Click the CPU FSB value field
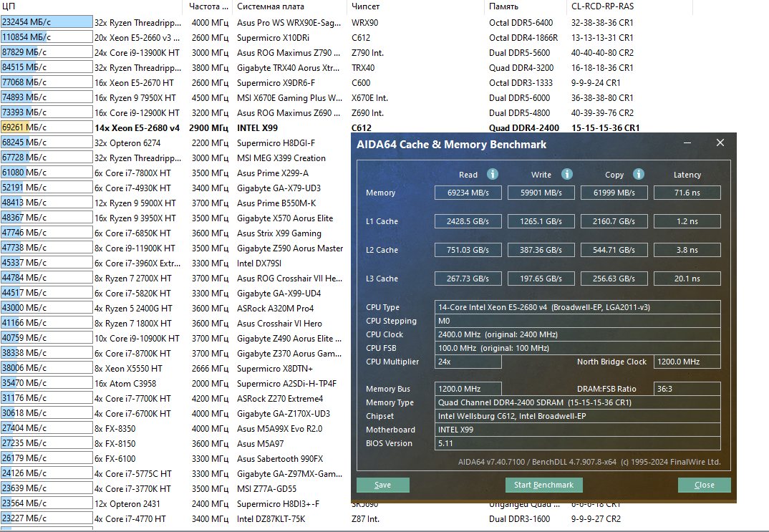The height and width of the screenshot is (532, 769). tap(577, 348)
